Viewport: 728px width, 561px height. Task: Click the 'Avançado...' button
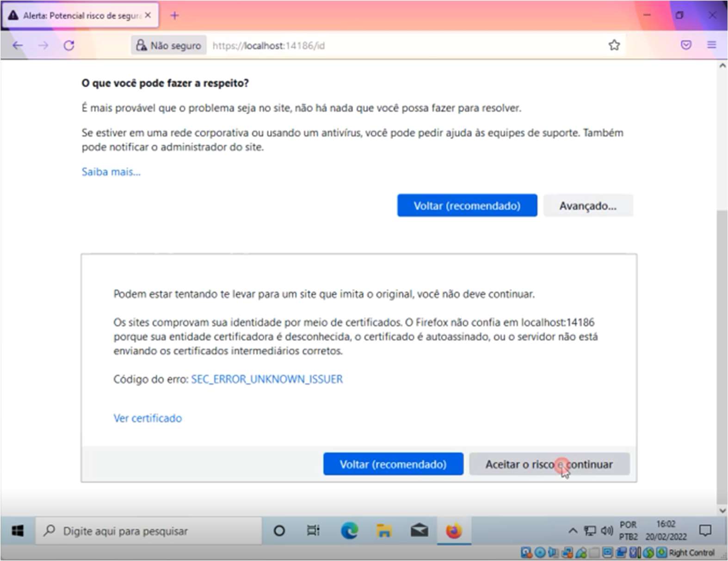(x=588, y=206)
